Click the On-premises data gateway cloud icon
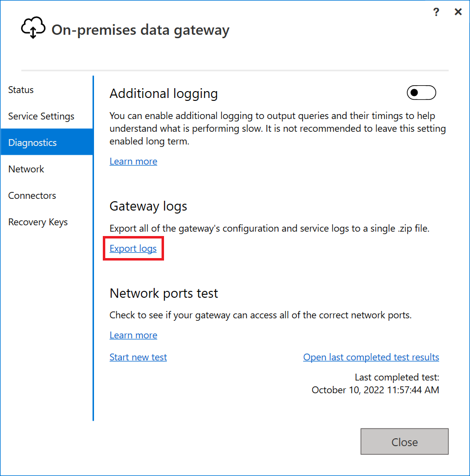The height and width of the screenshot is (476, 470). (x=33, y=27)
